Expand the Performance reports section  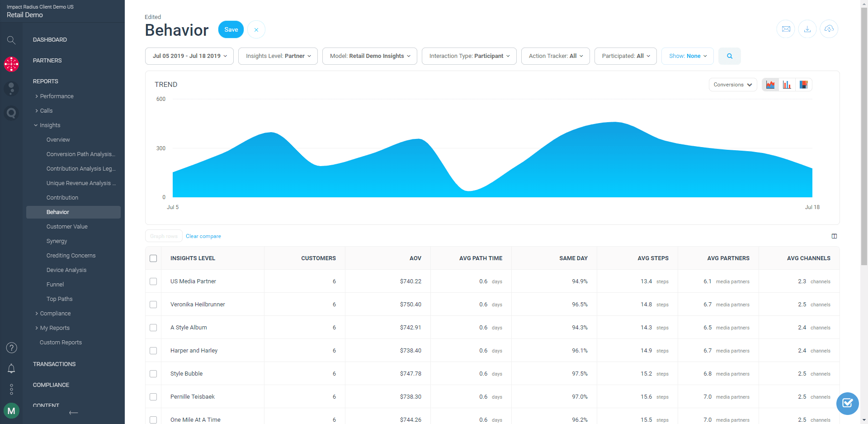tap(57, 96)
